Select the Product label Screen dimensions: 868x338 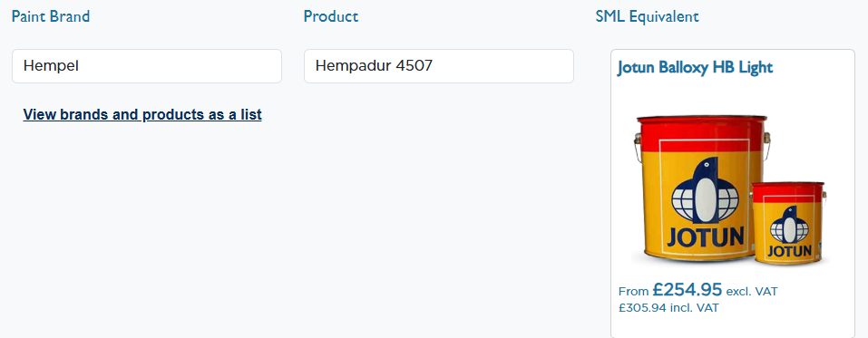coord(331,16)
